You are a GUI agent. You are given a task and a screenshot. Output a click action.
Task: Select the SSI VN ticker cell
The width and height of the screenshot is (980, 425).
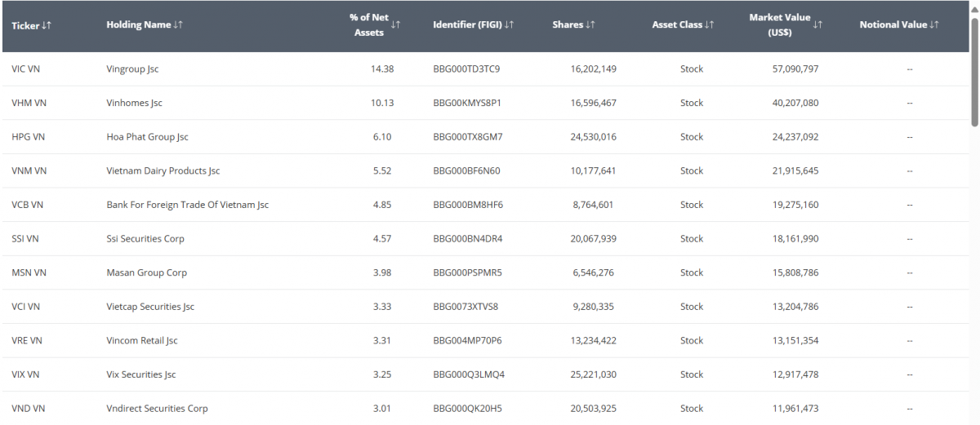coord(25,239)
